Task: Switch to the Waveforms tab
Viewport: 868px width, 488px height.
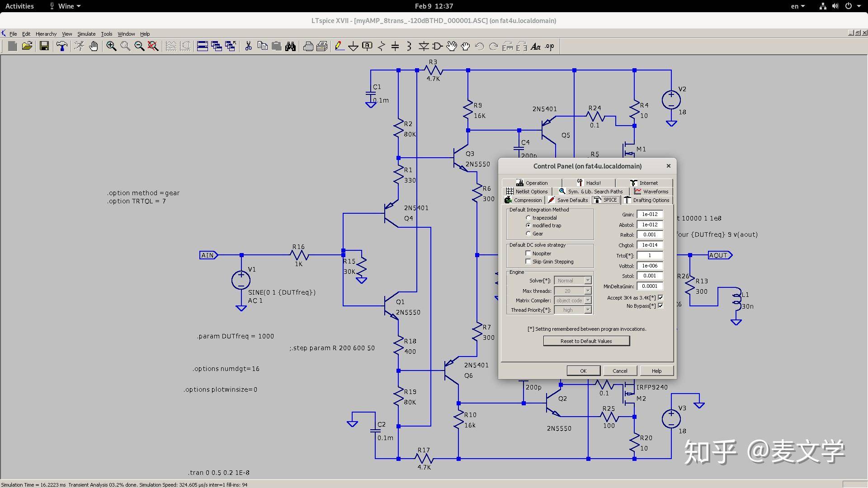Action: click(651, 192)
